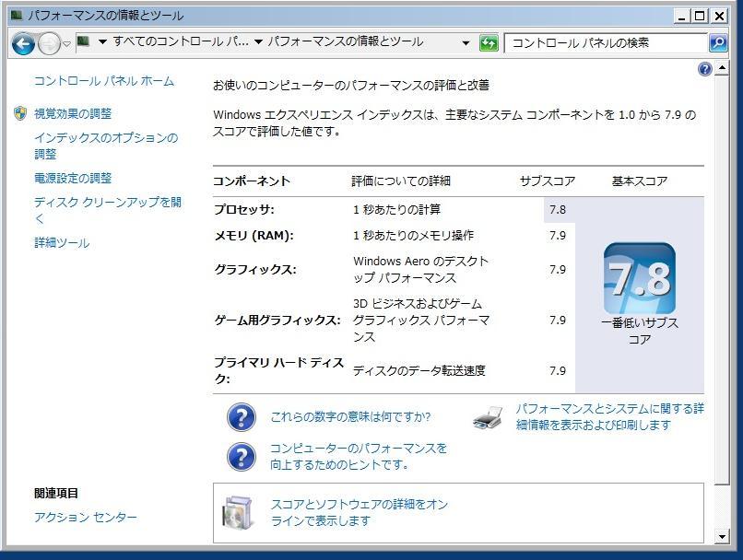This screenshot has height=560, width=743.
Task: Click the greyed Forward navigation arrow
Action: click(49, 44)
